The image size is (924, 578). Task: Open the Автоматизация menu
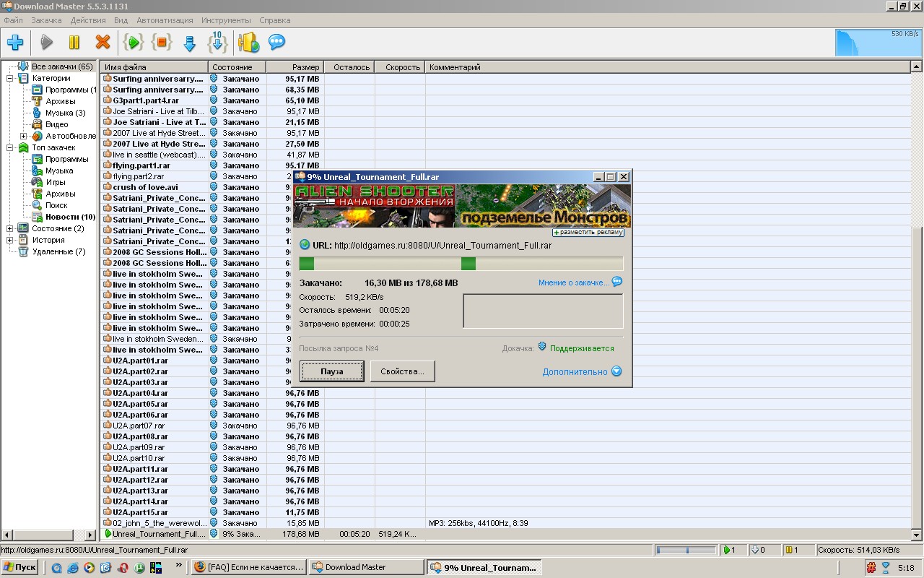coord(165,20)
